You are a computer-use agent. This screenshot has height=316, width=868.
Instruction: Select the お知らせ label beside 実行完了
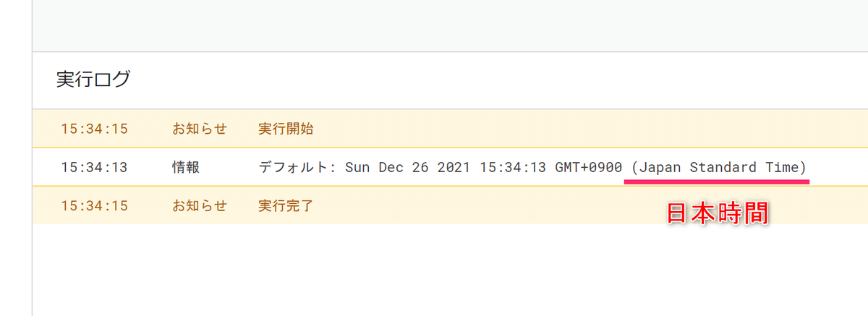200,205
